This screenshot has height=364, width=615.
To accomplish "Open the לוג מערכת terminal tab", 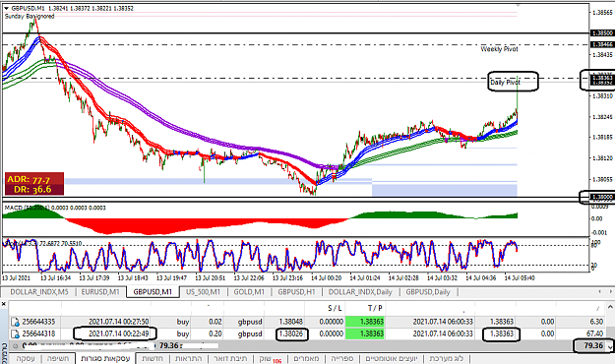I will pos(447,358).
